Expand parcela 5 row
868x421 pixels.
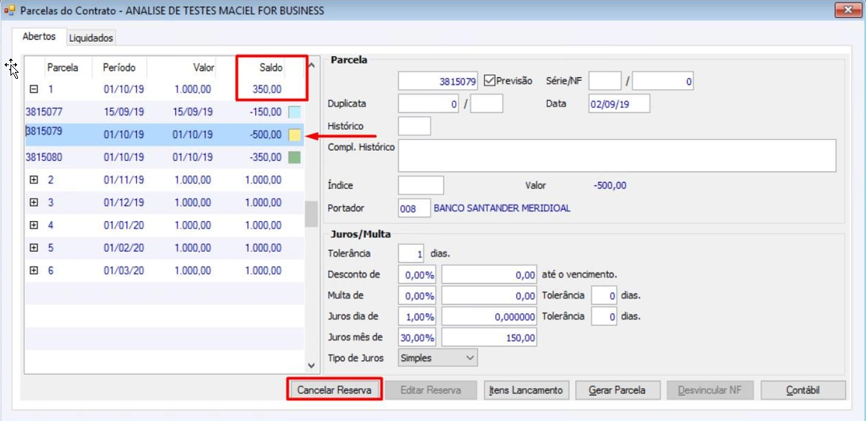point(34,248)
